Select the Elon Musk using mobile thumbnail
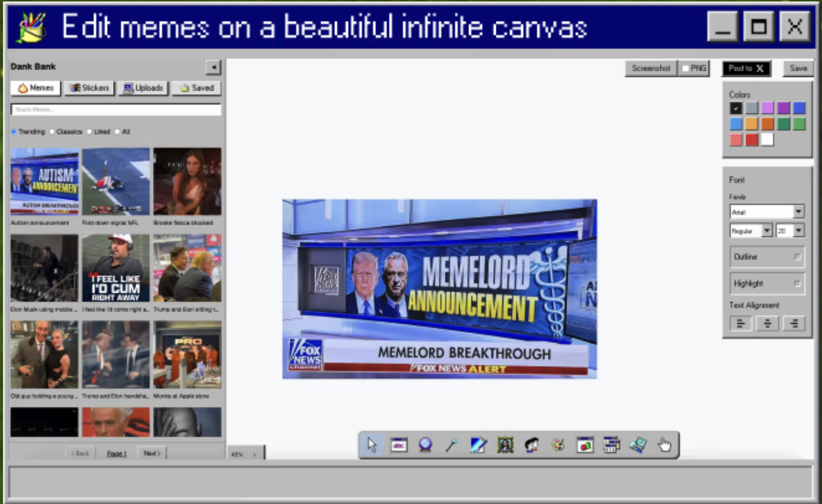This screenshot has width=822, height=504. pyautogui.click(x=45, y=268)
